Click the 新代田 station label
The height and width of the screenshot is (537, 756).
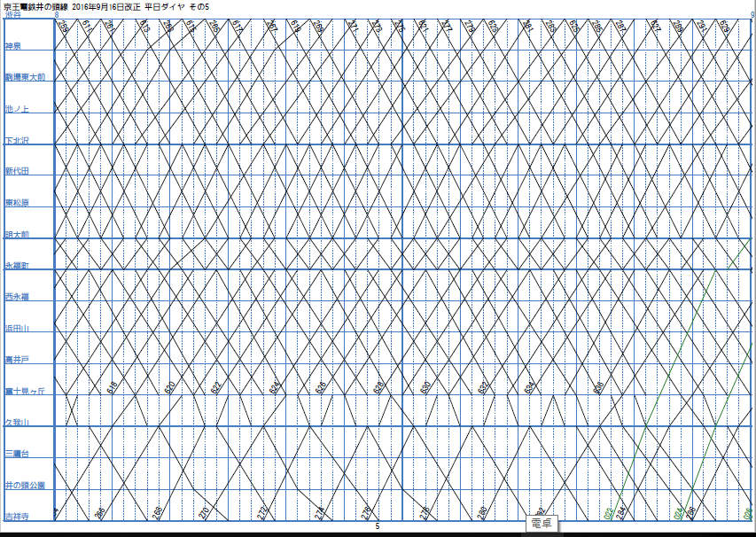coord(17,171)
